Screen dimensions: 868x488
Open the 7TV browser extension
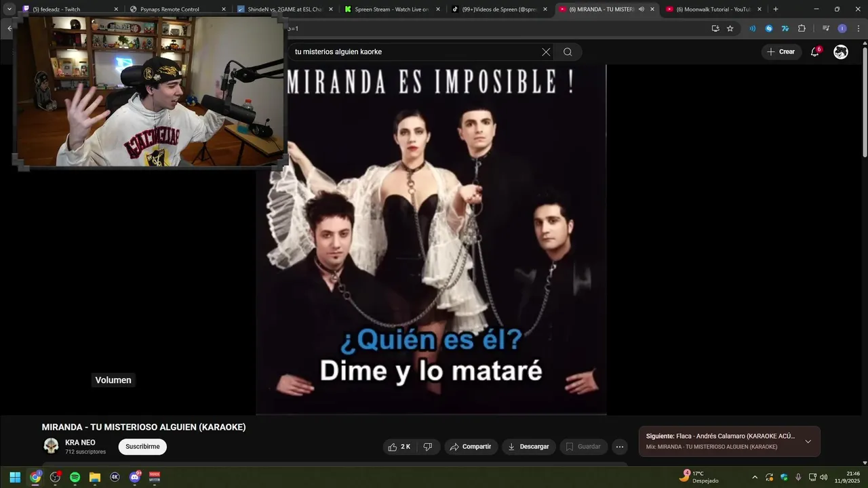point(785,28)
